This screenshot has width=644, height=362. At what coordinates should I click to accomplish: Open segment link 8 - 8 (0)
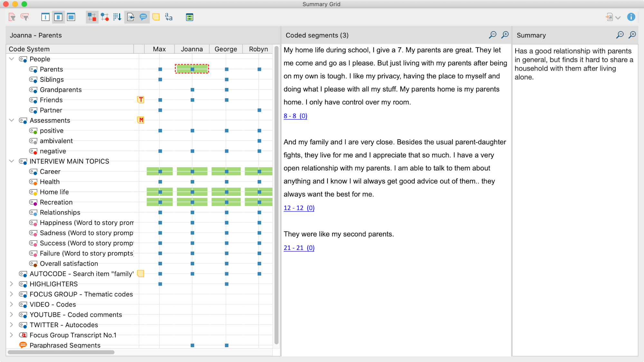tap(295, 116)
